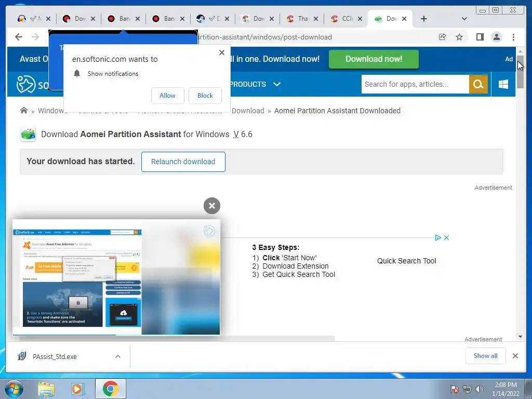Viewport: 532px width, 399px height.
Task: Open the side panel icon
Action: click(x=480, y=37)
